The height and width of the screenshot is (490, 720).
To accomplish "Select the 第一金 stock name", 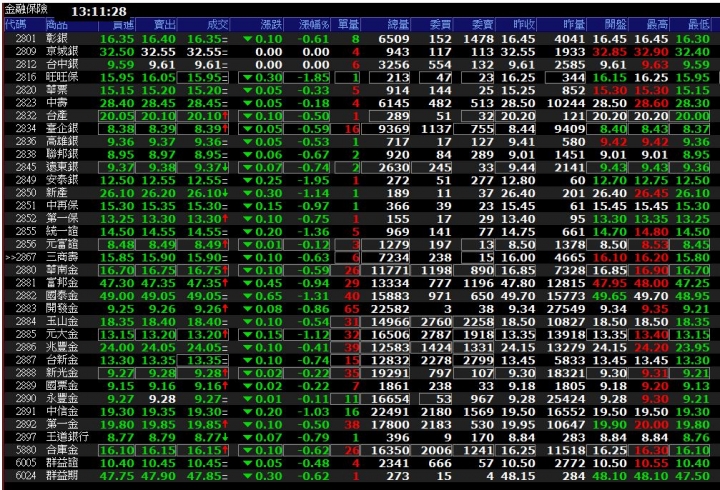I will [x=62, y=424].
